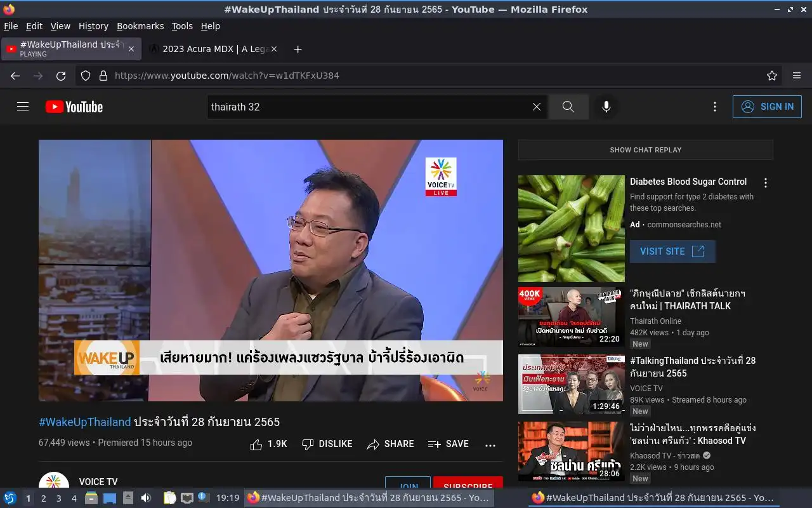This screenshot has height=508, width=812.
Task: Open the #WakeUpThailand hashtag link
Action: [x=85, y=422]
